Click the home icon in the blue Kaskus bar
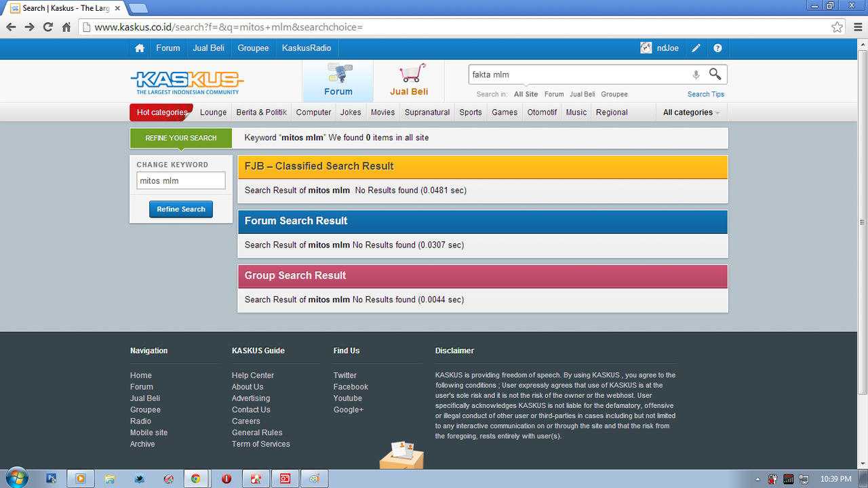The image size is (868, 488). tap(140, 48)
